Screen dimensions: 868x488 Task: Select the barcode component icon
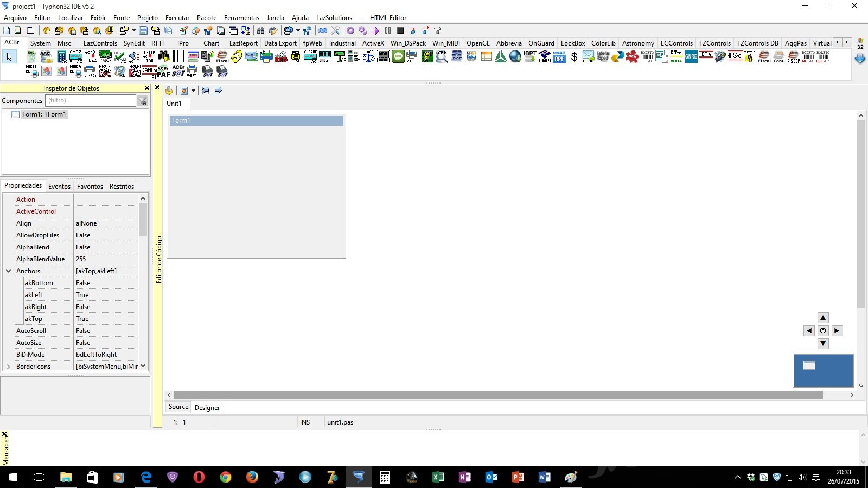click(x=178, y=56)
